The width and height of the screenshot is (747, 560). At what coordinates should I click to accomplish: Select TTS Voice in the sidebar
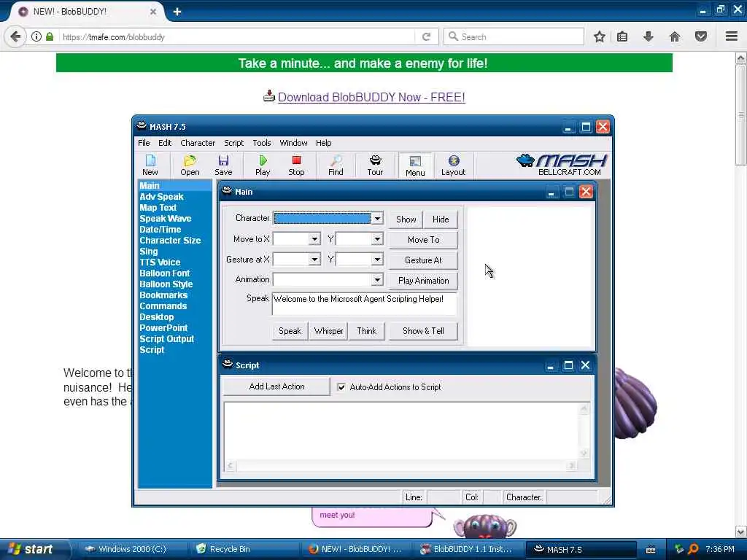tap(160, 262)
